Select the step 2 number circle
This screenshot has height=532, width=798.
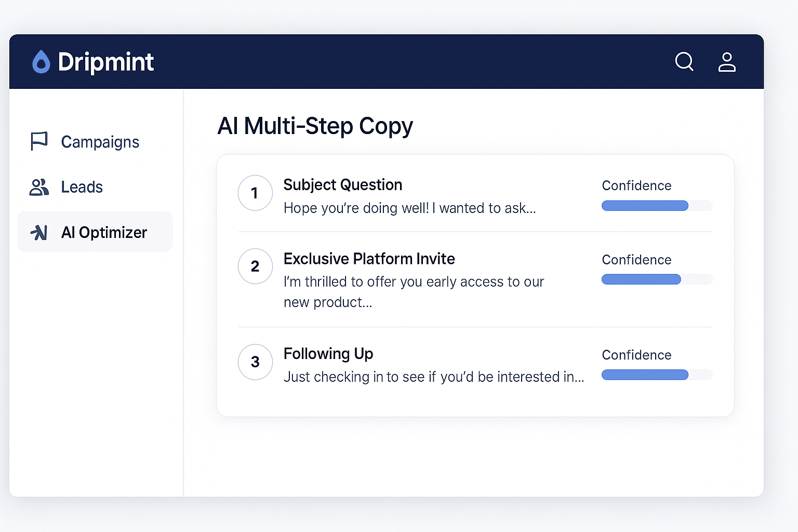(x=255, y=267)
